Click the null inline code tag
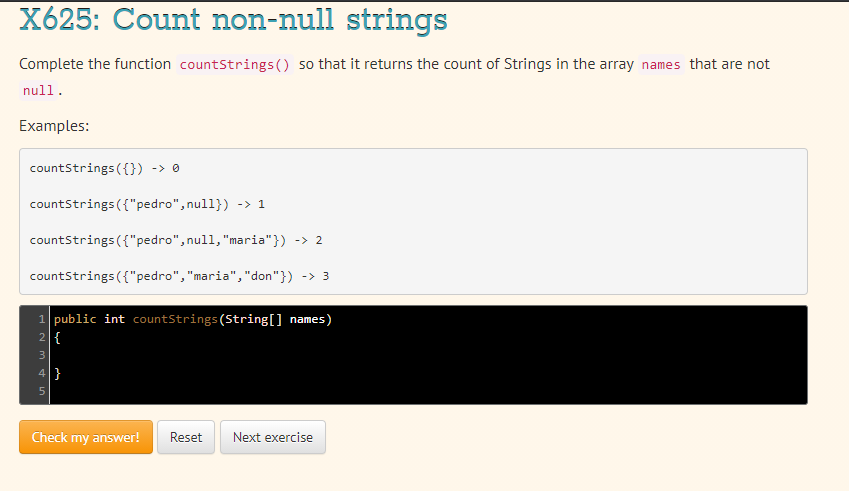The image size is (849, 491). [38, 90]
